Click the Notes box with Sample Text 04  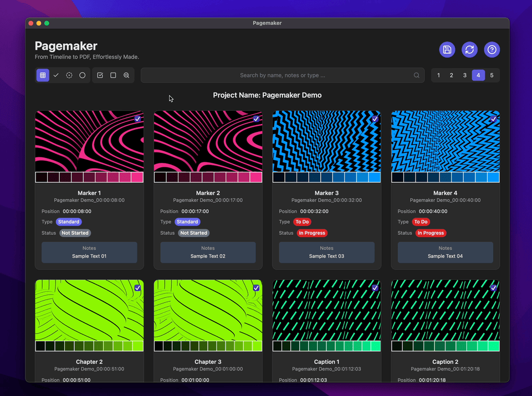[445, 252]
